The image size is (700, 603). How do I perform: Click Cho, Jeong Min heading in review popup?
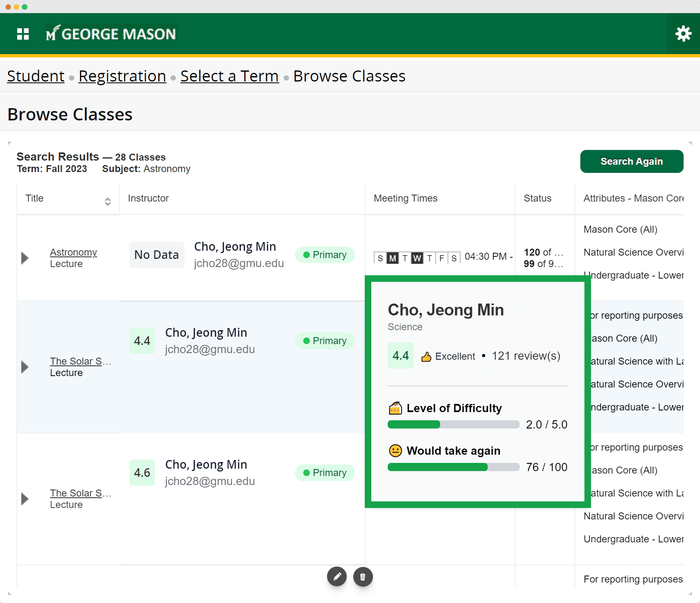446,310
